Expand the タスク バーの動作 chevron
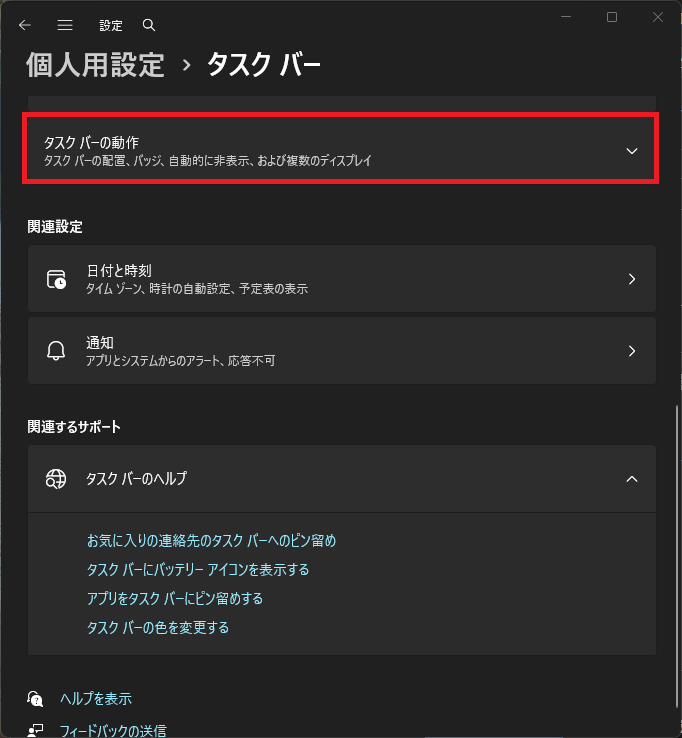682x738 pixels. [632, 151]
